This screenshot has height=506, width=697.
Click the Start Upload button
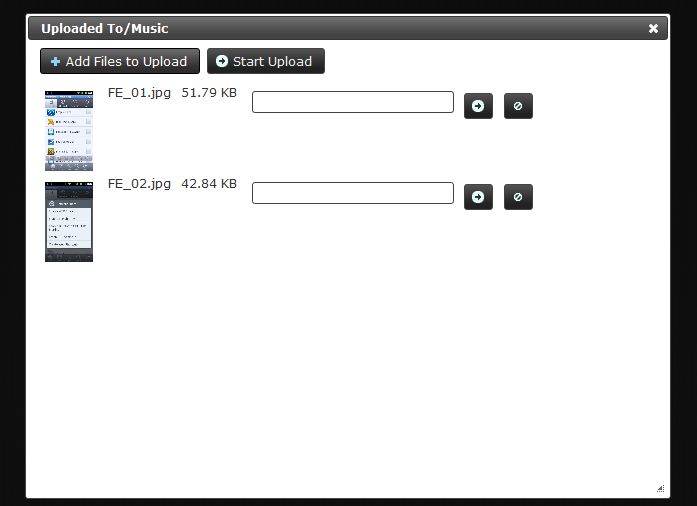click(266, 61)
